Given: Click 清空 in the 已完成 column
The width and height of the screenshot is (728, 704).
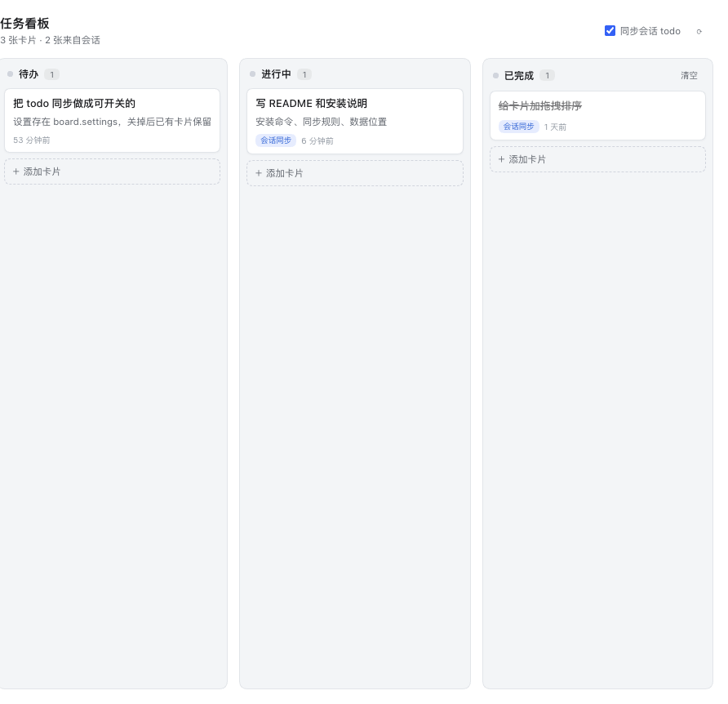Looking at the screenshot, I should coord(689,75).
